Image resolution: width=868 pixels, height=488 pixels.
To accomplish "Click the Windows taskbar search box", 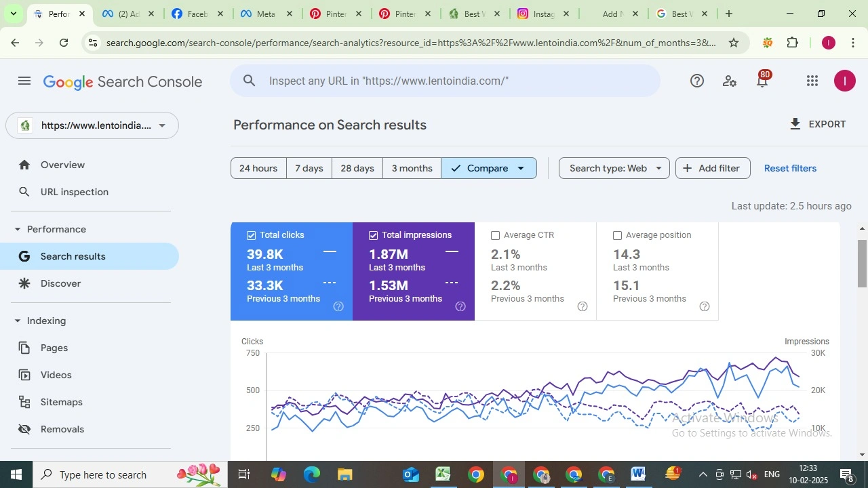I will [130, 474].
